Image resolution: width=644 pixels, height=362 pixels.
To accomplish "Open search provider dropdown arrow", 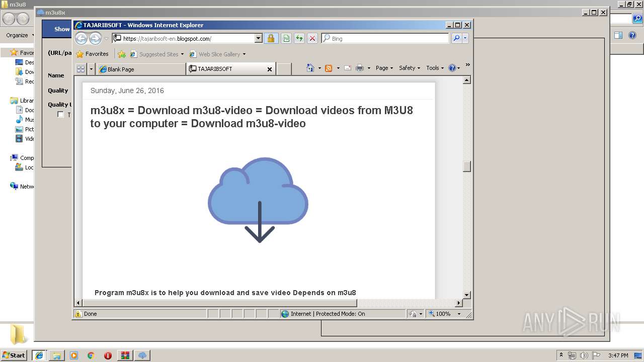I will tap(465, 38).
